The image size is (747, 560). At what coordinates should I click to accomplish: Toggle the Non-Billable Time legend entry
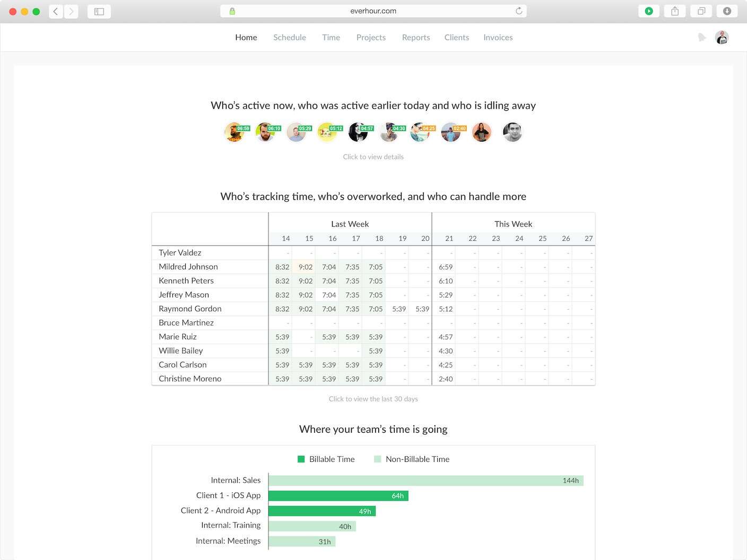(412, 459)
